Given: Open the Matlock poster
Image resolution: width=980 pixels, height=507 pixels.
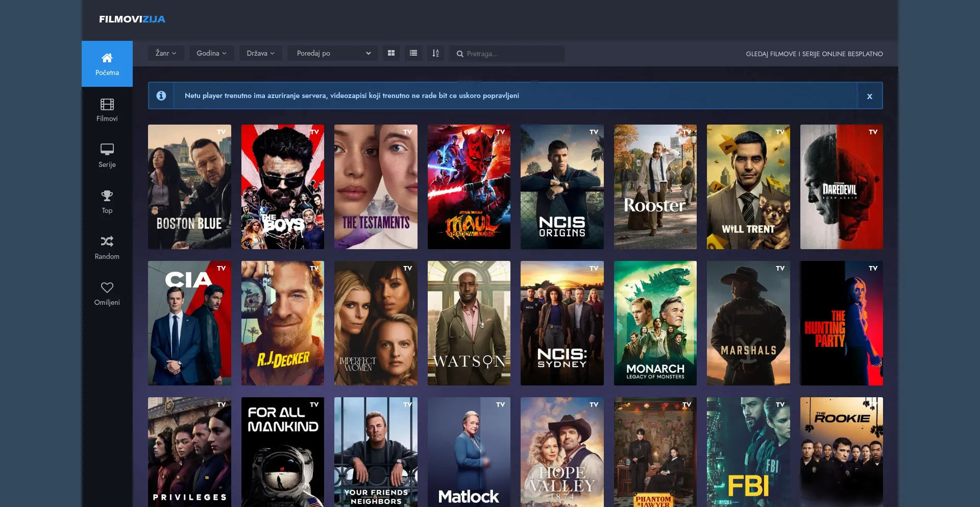Looking at the screenshot, I should 469,452.
